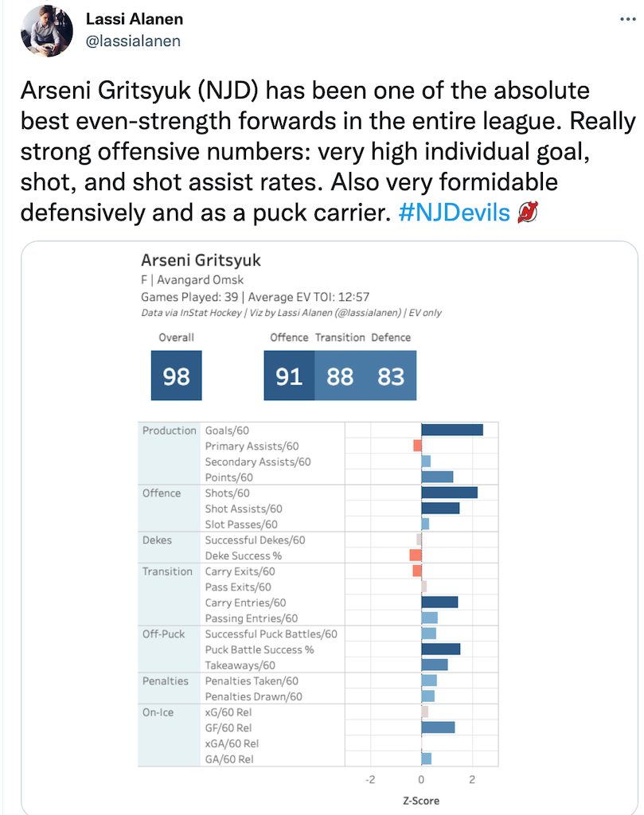Open the embedded player card image

click(329, 527)
